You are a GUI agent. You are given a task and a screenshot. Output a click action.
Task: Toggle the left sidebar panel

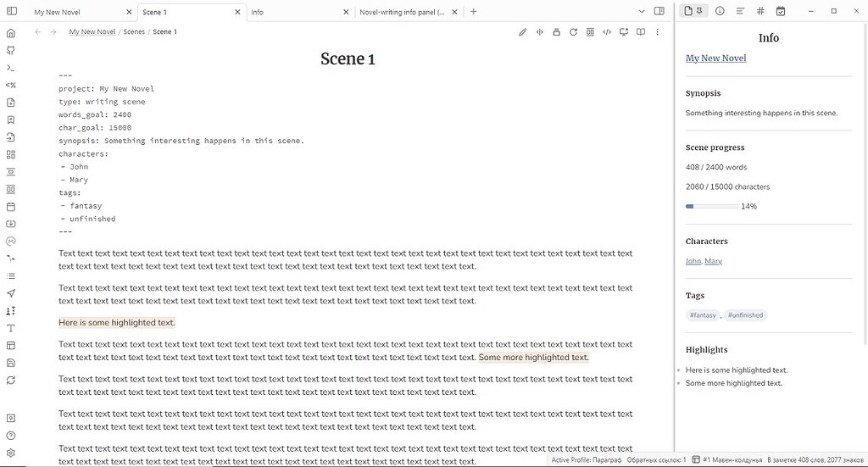pos(11,11)
